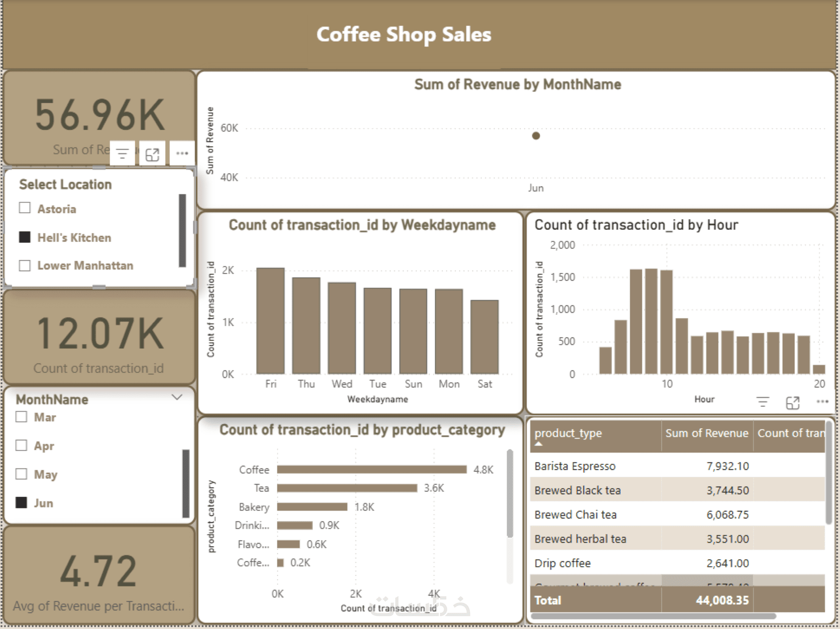Open more options on the Hour chart
840x629 pixels.
822,402
